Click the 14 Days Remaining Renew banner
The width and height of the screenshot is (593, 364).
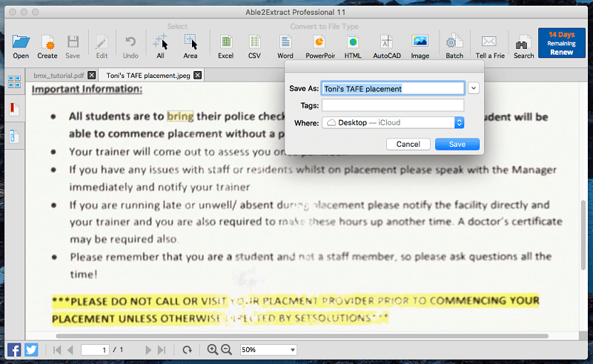coord(562,43)
